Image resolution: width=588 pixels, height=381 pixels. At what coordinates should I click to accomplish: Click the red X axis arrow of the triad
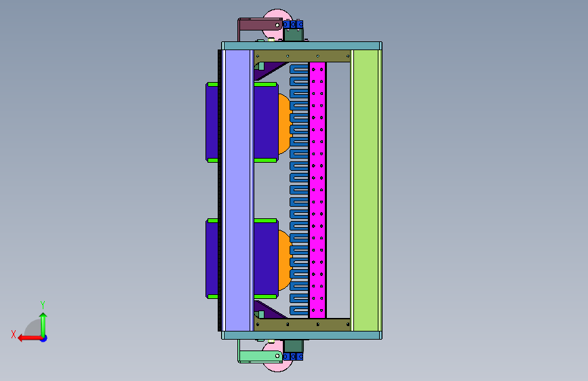(x=30, y=338)
